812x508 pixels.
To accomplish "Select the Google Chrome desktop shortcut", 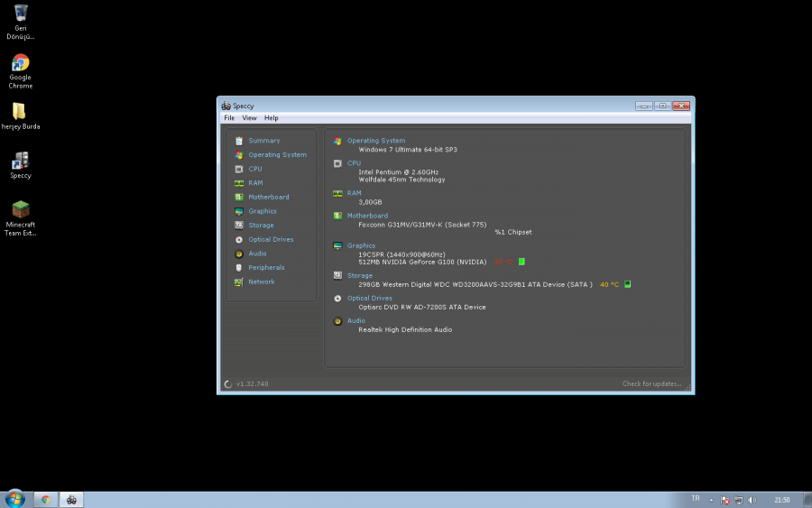I will click(21, 71).
